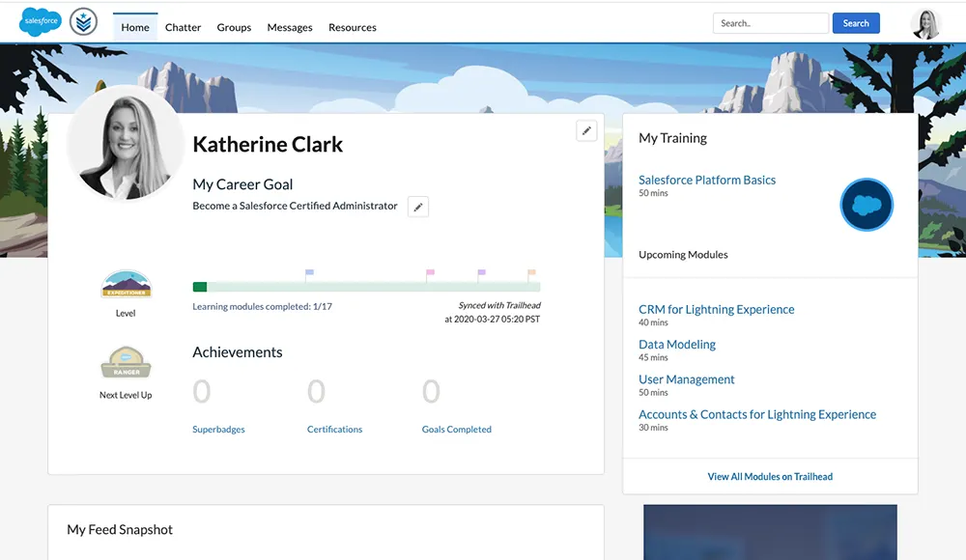Click the Synced with Trailhead text
The width and height of the screenshot is (966, 560).
(499, 305)
